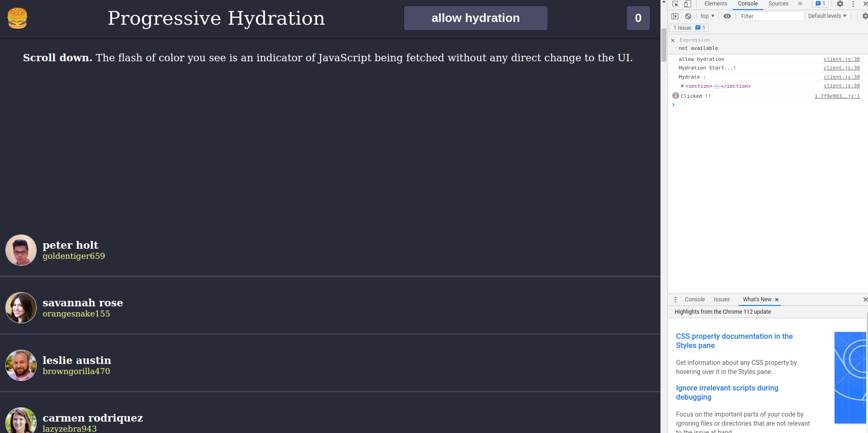This screenshot has height=433, width=868.
Task: Expand the logged section element
Action: coord(682,86)
